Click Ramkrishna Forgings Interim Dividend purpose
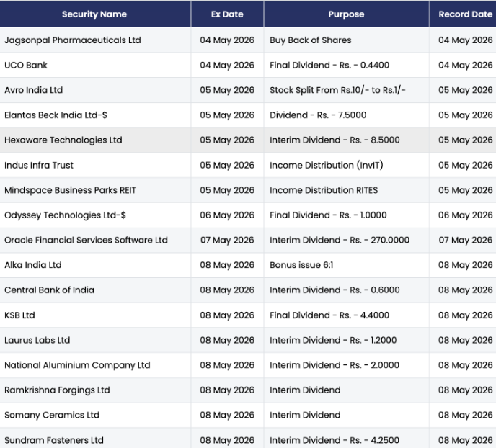This screenshot has width=496, height=448. (305, 390)
